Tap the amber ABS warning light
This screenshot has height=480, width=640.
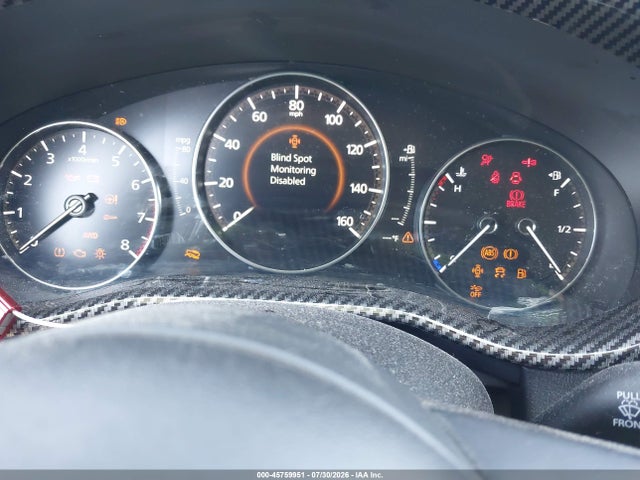coord(489,253)
